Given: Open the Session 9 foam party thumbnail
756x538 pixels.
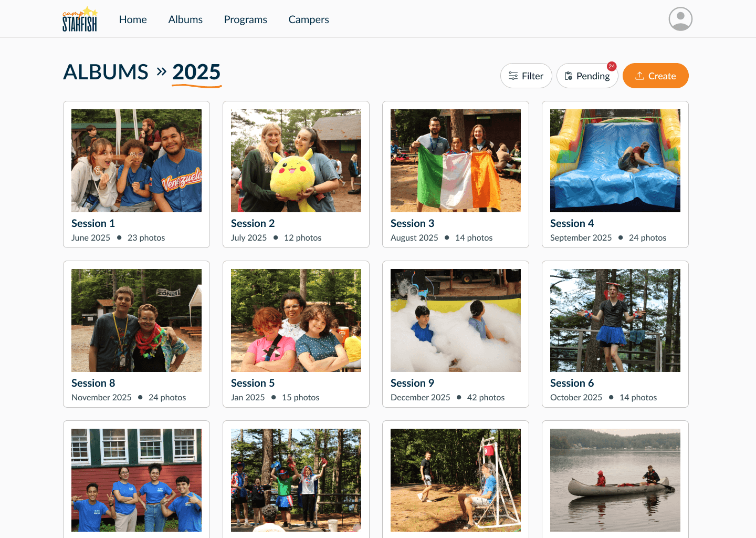Looking at the screenshot, I should pyautogui.click(x=456, y=320).
